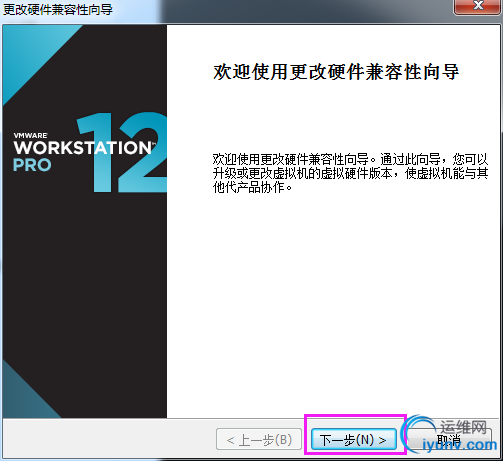Click the window title 更改硬件兼容性向导
The image size is (503, 461).
pyautogui.click(x=58, y=9)
